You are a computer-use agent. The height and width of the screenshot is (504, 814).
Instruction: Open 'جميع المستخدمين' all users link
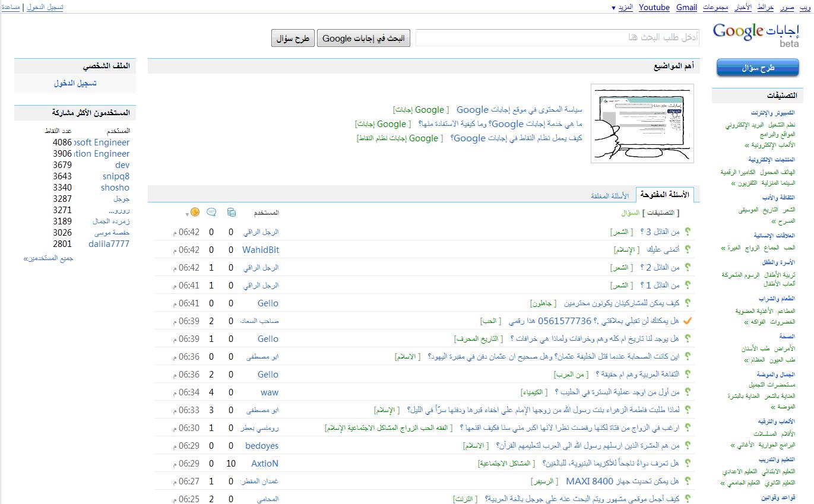point(49,258)
